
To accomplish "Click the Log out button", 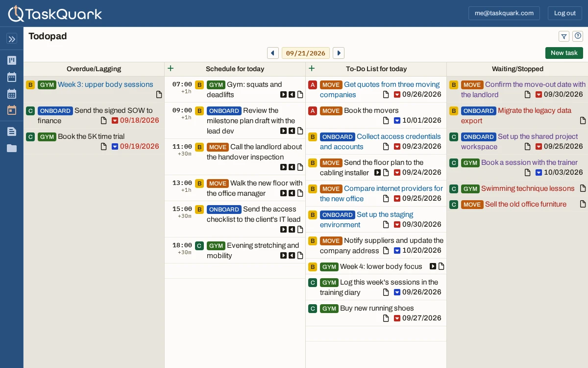I will point(564,13).
